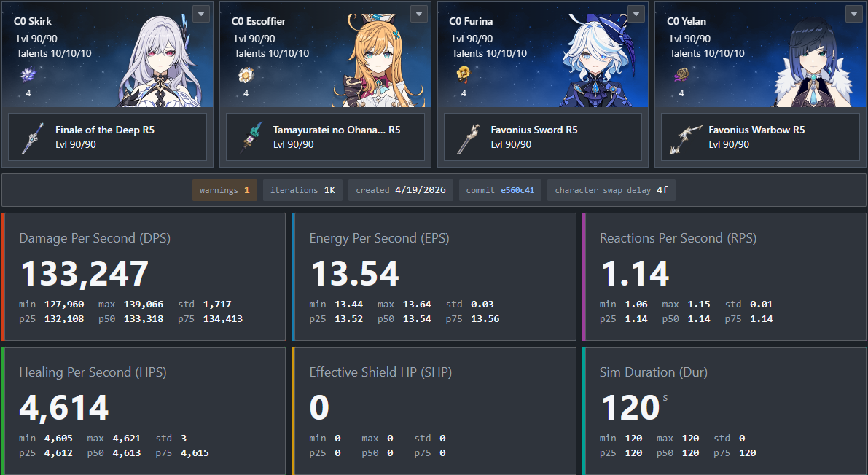Click Finale of the Deep weapon icon
Image resolution: width=868 pixels, height=475 pixels.
(x=32, y=138)
